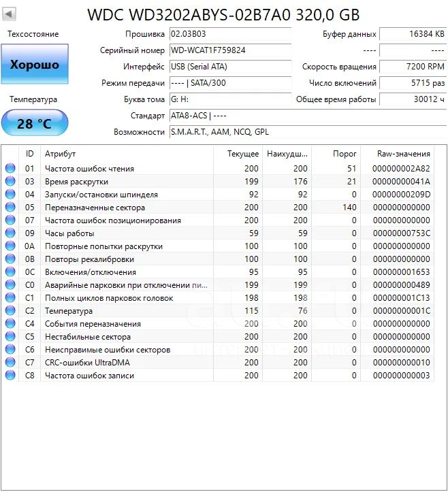448x492 pixels.
Task: Select status circle for Частота ошибок записи
Action: (x=10, y=375)
